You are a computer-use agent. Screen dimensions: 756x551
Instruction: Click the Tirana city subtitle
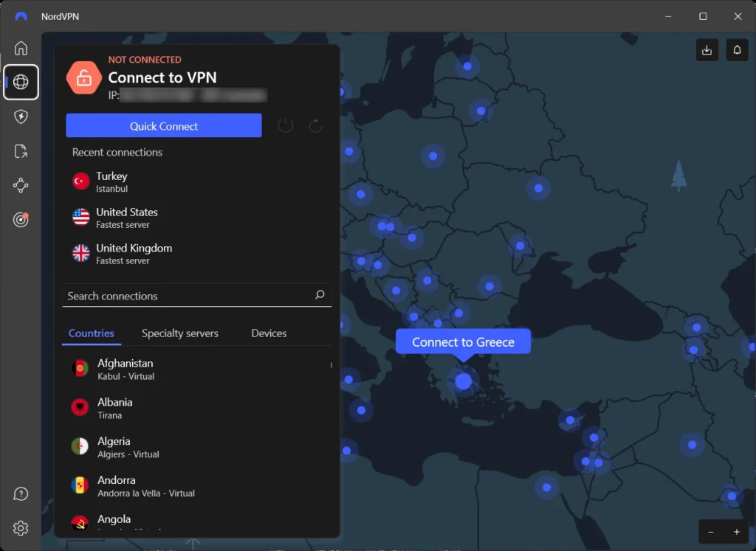(x=109, y=415)
